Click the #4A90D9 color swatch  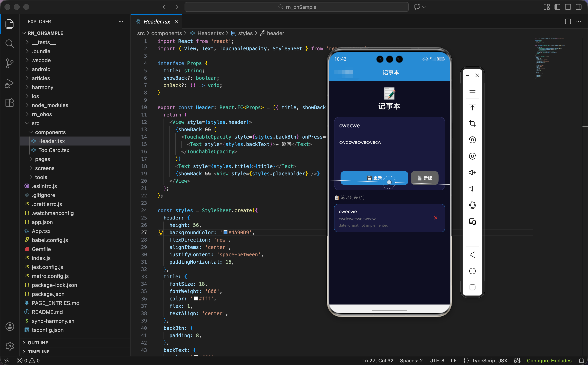(225, 232)
